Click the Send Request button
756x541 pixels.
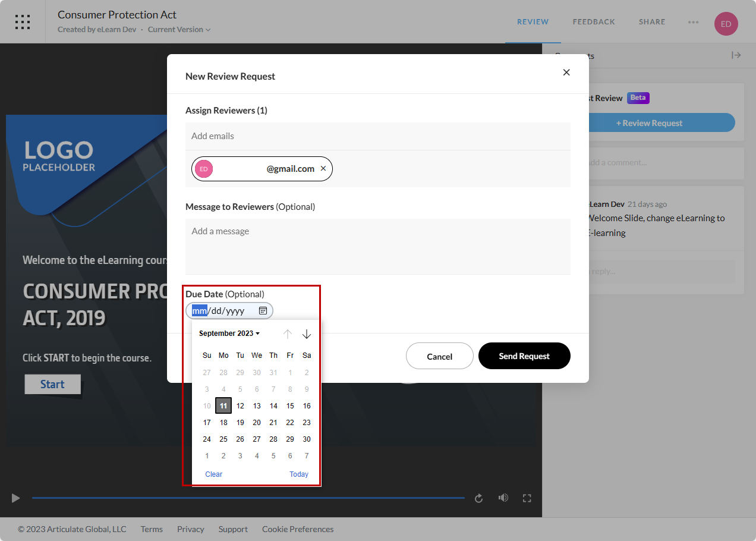[524, 356]
